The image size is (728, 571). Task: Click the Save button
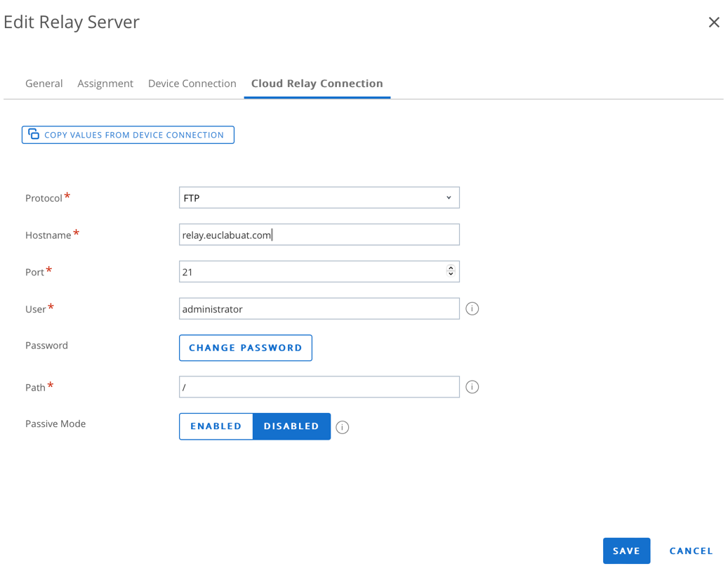(626, 551)
